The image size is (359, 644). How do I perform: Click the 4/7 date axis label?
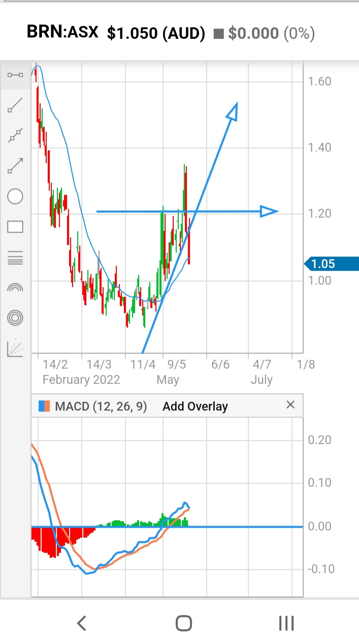pyautogui.click(x=262, y=365)
